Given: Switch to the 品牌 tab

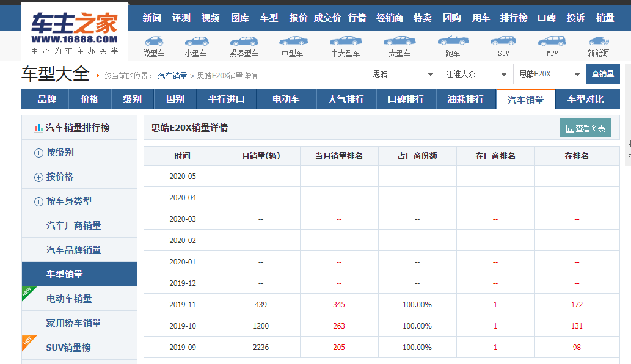Looking at the screenshot, I should point(46,99).
